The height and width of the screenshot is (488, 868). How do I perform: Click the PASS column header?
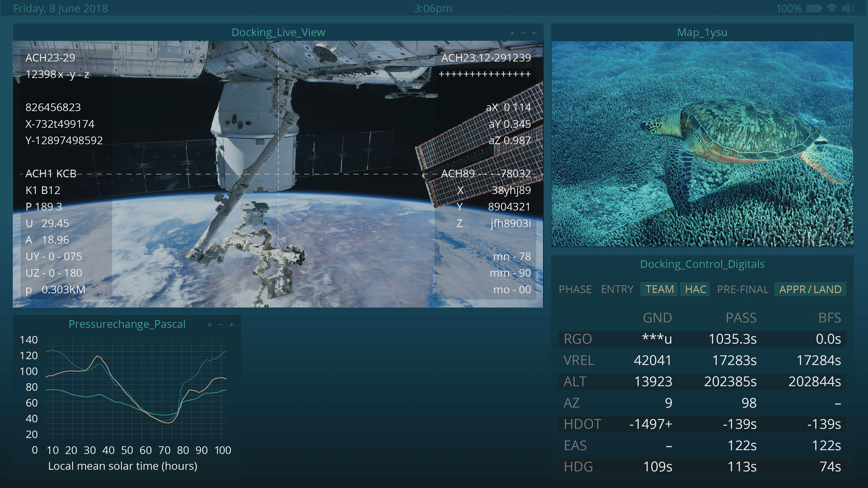click(x=741, y=318)
